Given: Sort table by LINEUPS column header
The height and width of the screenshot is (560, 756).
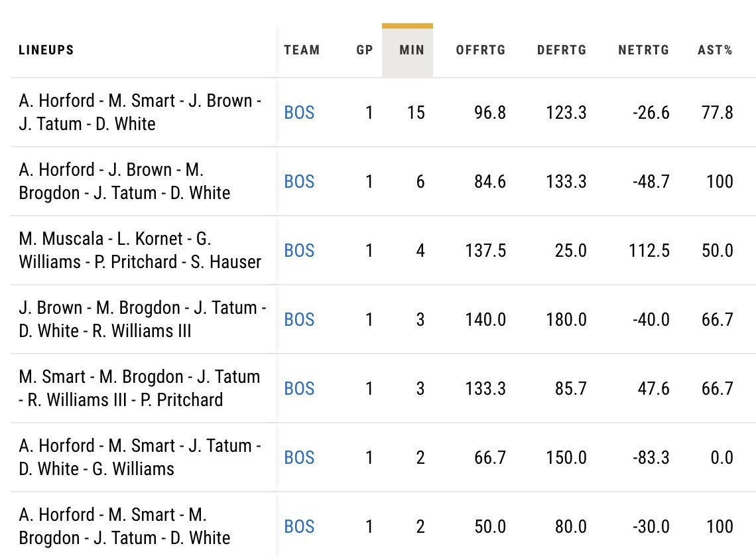Looking at the screenshot, I should (46, 50).
